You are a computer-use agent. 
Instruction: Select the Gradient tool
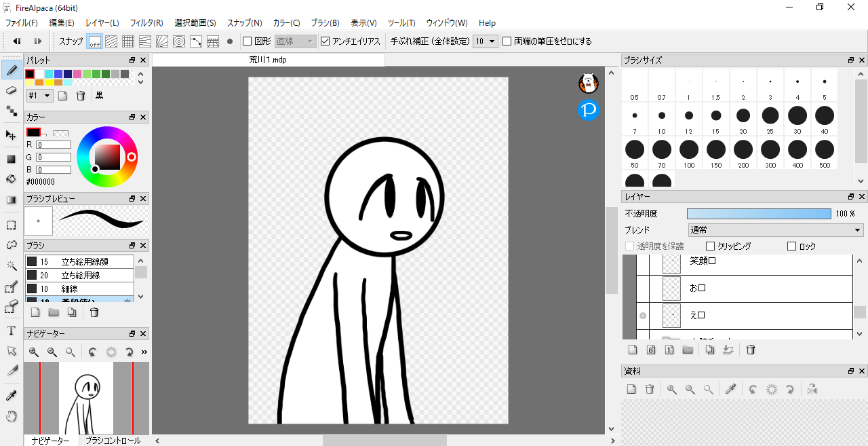[x=12, y=200]
